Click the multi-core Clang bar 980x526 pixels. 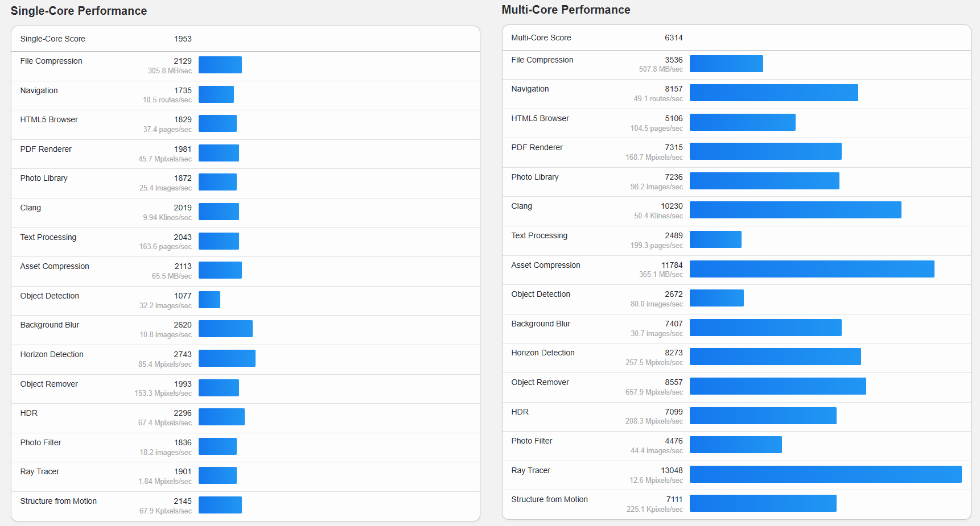point(795,210)
